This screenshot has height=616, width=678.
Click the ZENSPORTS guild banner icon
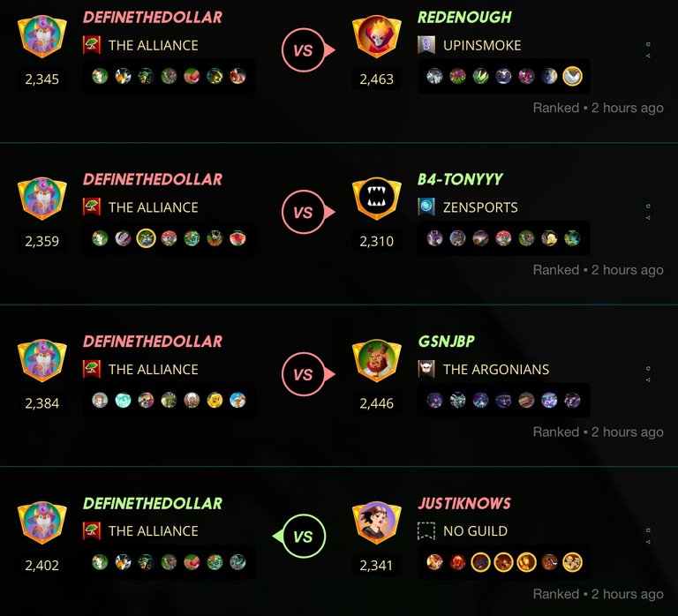(426, 207)
